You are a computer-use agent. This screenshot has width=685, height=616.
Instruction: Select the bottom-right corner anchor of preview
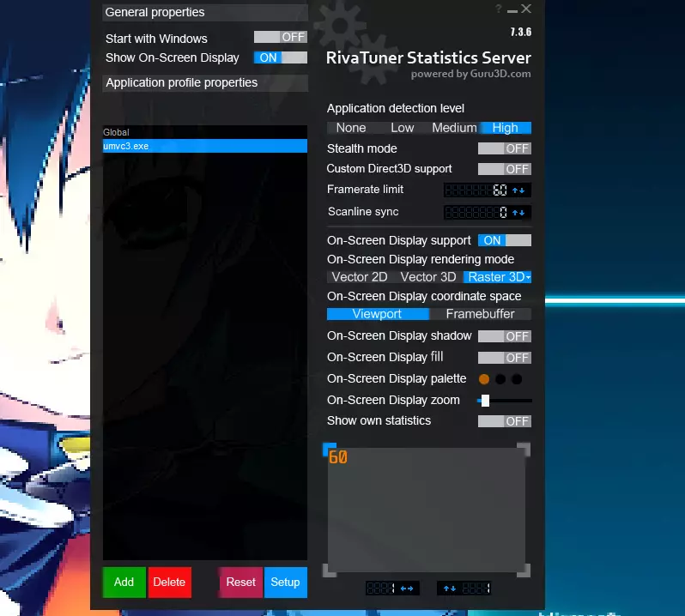[524, 571]
